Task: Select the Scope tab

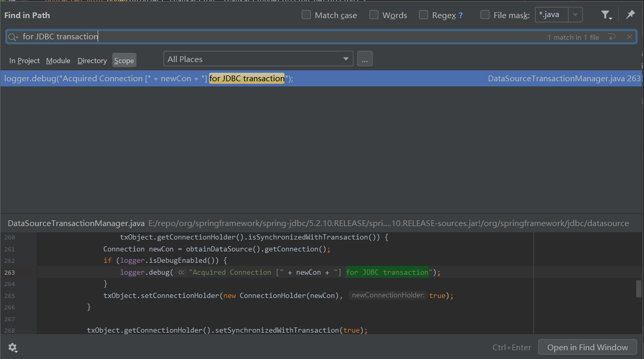Action: 124,61
